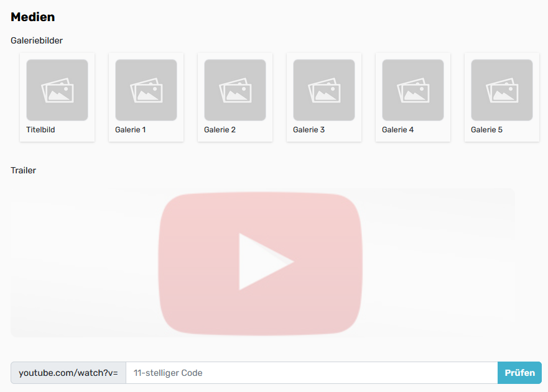
Task: Click the Trailer section label
Action: pos(24,170)
